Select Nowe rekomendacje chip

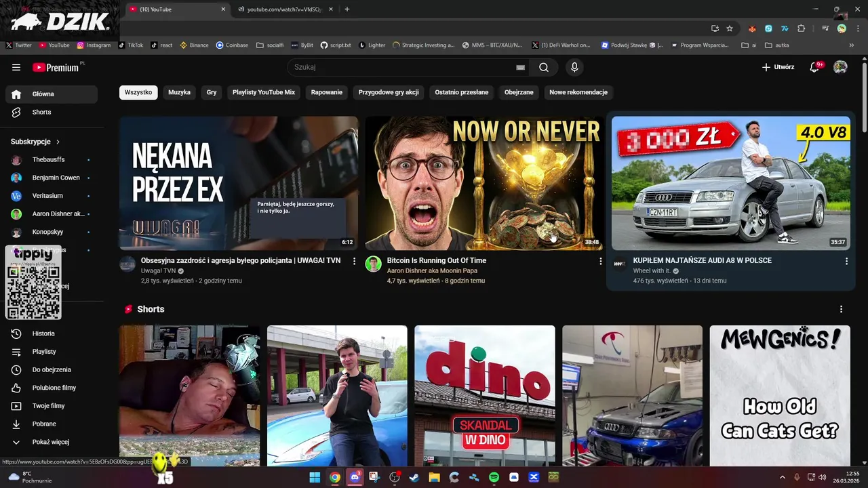tap(578, 92)
